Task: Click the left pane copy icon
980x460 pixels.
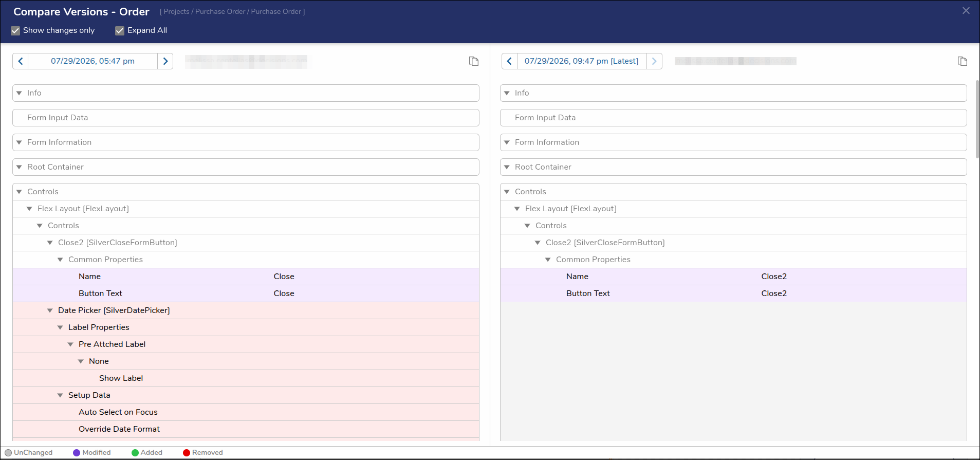Action: click(x=474, y=61)
